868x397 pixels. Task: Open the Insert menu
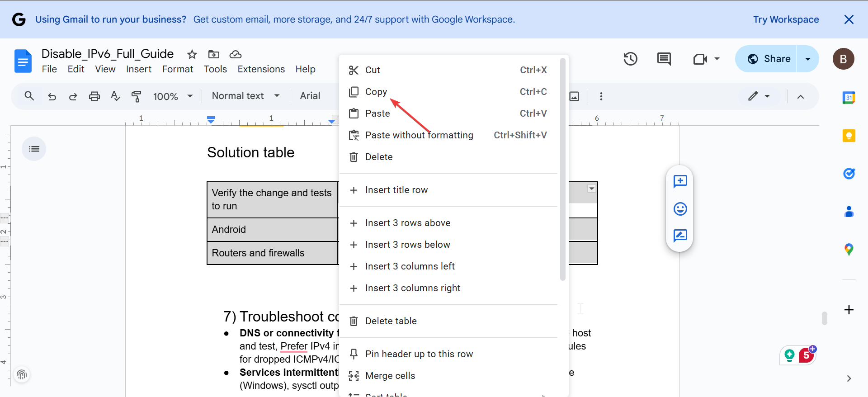click(139, 69)
